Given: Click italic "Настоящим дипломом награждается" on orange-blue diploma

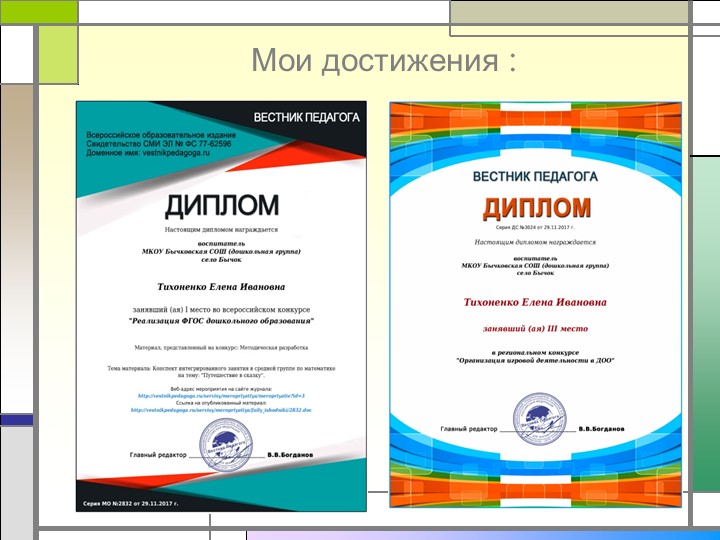Looking at the screenshot, I should [535, 242].
